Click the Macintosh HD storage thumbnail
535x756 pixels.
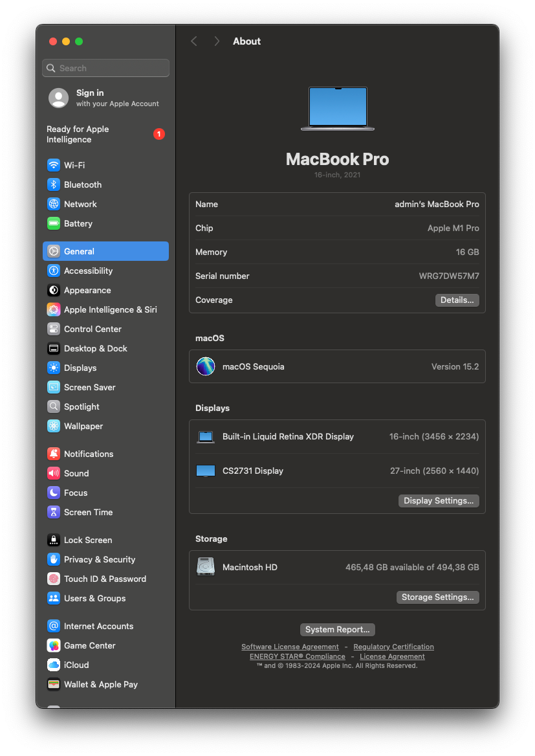tap(205, 566)
